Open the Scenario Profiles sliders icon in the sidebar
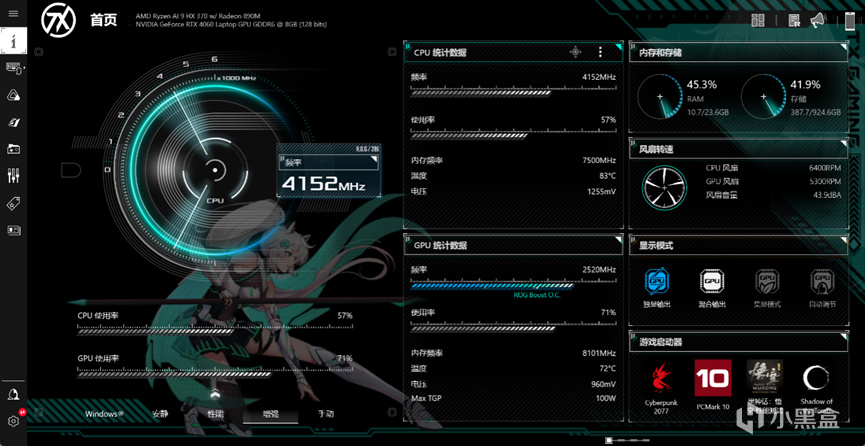The image size is (865, 446). tap(13, 176)
